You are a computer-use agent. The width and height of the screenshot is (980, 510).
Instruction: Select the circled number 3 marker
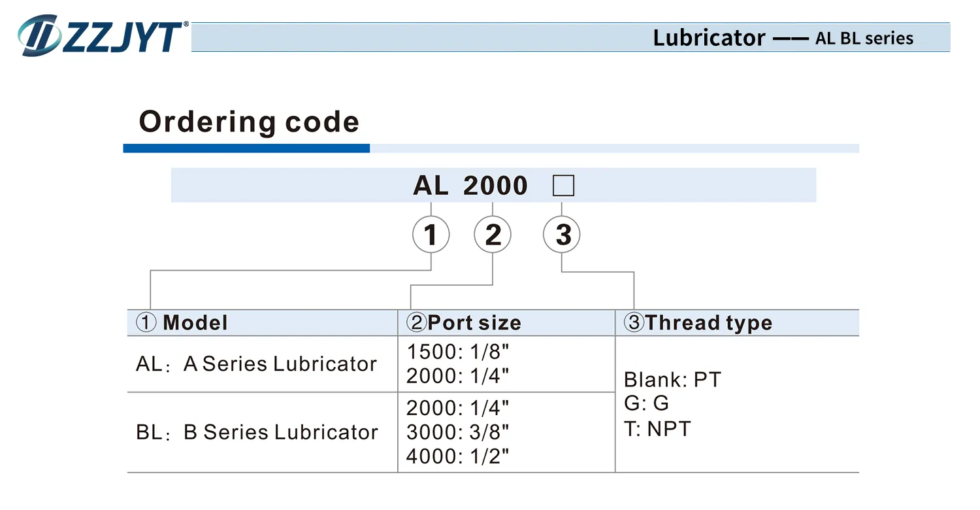(562, 235)
